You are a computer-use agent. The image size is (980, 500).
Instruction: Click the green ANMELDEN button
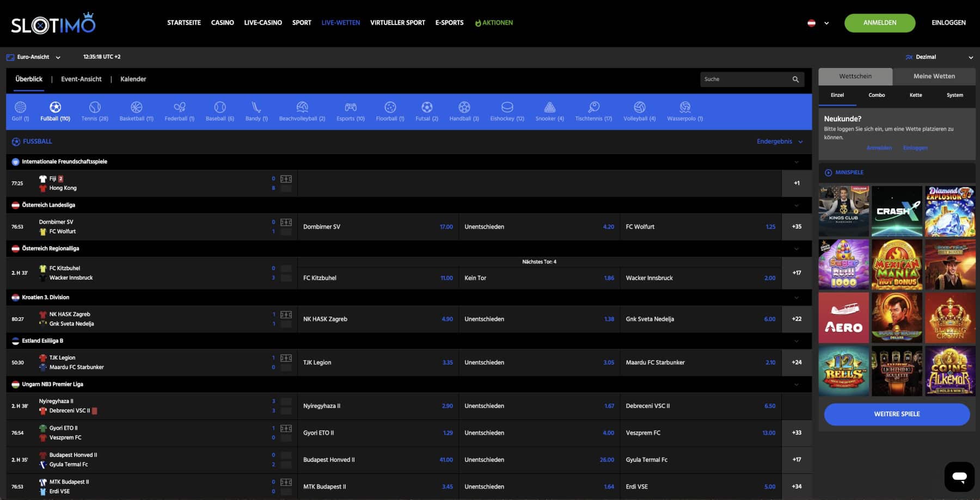pos(880,23)
